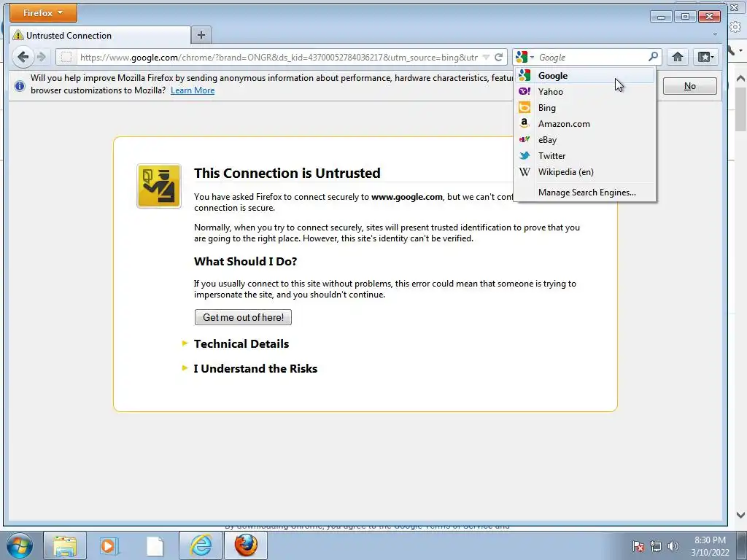Click the site identity box in address bar
Screen dimensions: 747x560
tap(66, 57)
